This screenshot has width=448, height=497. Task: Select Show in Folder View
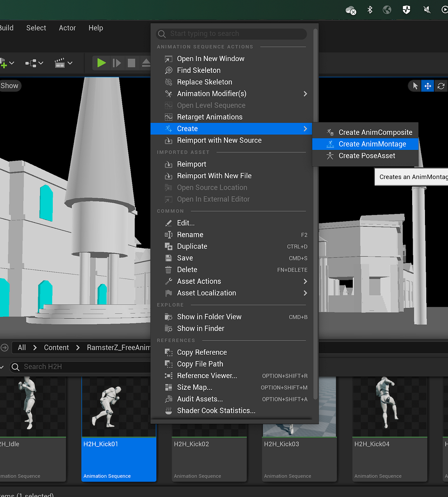tap(231, 317)
